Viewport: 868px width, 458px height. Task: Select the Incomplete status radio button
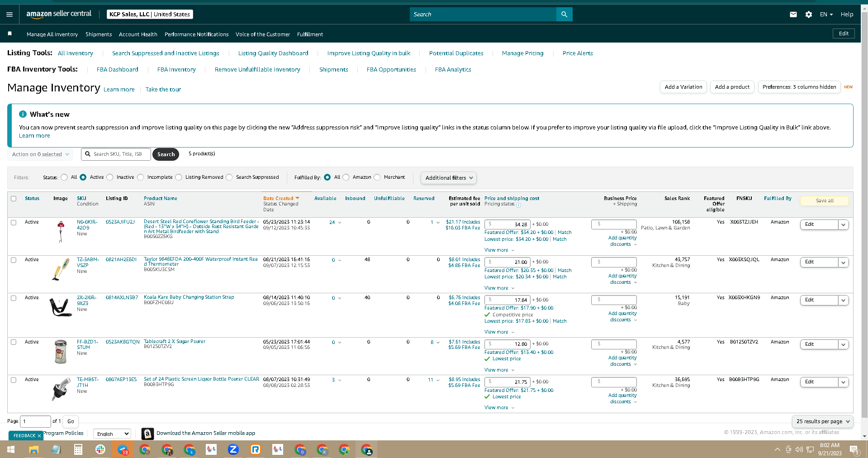141,177
